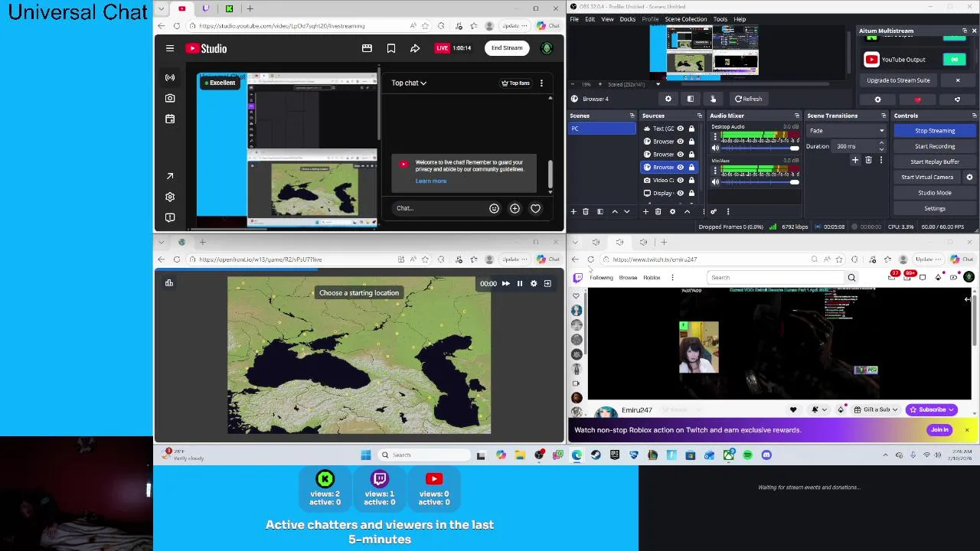Click the Twitch search magnifier button
The image size is (980, 551).
[851, 278]
